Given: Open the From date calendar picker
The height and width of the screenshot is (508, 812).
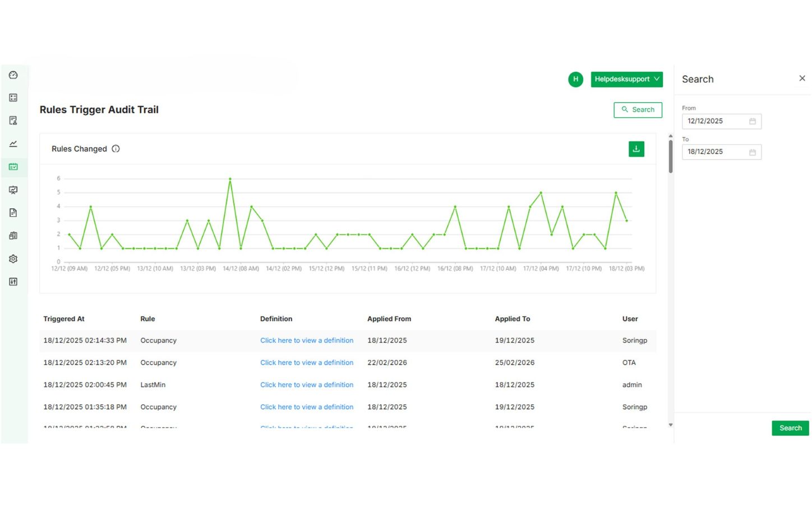Looking at the screenshot, I should click(x=752, y=121).
